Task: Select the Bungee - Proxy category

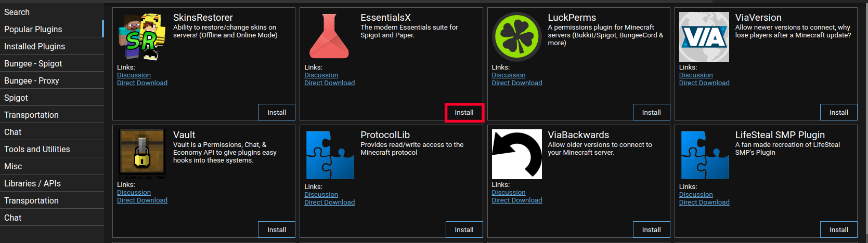Action: coord(52,80)
